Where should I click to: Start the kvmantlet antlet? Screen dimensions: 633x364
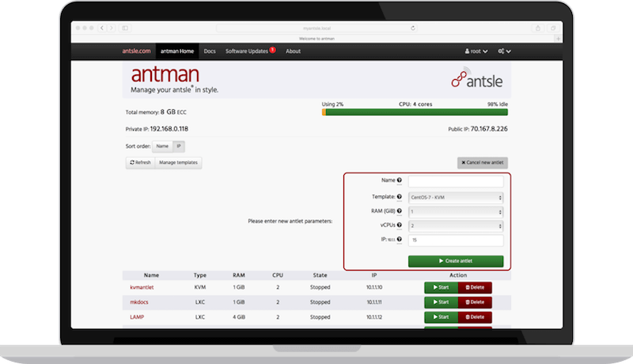pos(442,287)
